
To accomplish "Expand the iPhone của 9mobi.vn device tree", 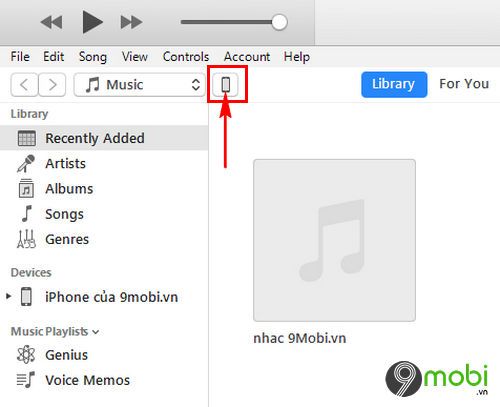I will click(x=9, y=296).
